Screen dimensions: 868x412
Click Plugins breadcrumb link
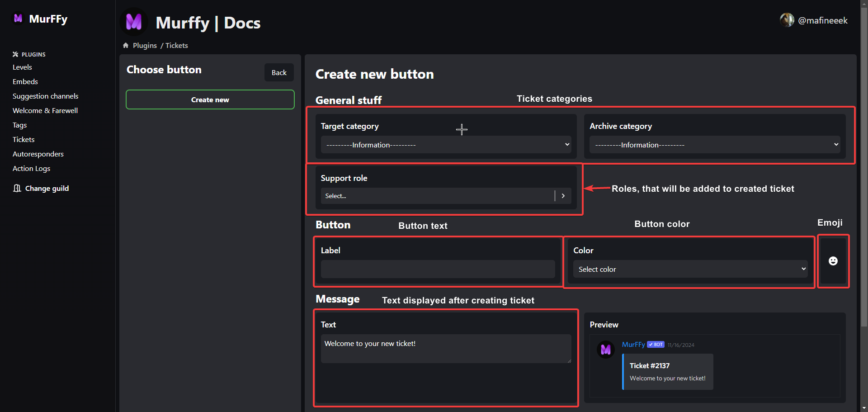(x=145, y=45)
